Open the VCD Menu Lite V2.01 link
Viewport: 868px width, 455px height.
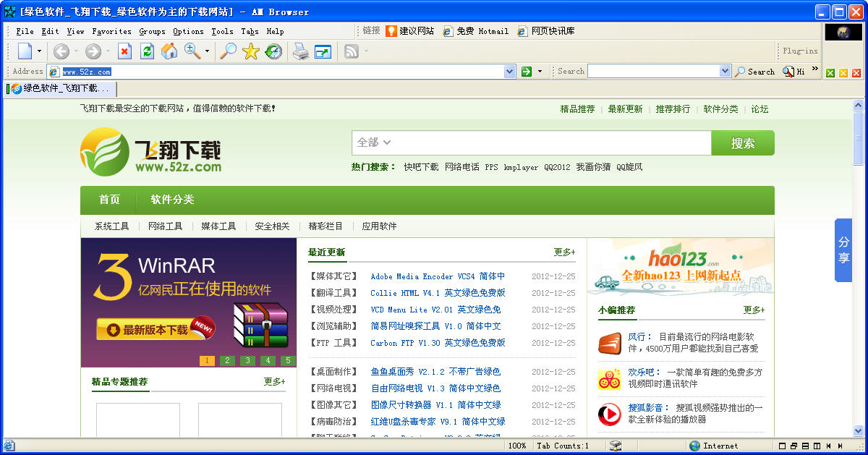435,310
